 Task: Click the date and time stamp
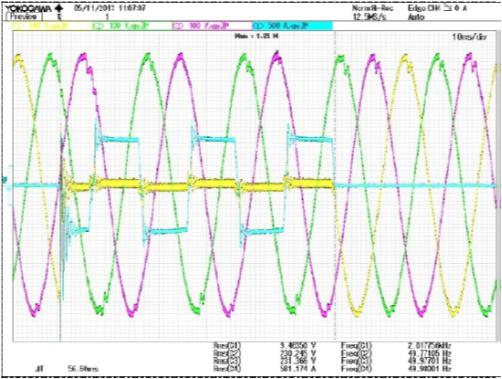point(110,8)
